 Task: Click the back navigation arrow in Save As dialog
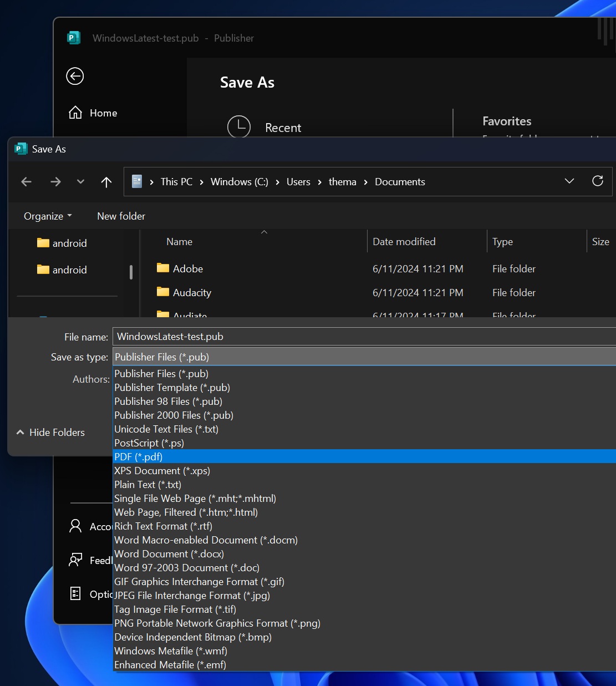coord(26,181)
